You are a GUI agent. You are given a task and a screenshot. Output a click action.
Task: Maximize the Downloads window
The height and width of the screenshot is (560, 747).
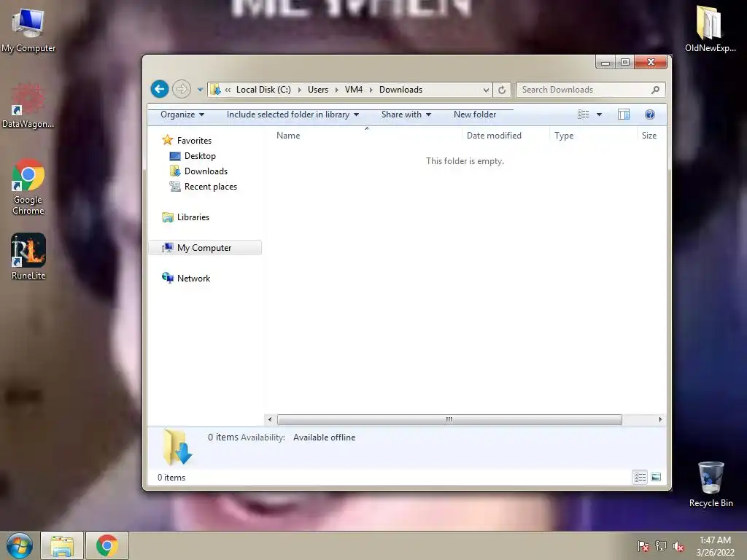point(625,63)
